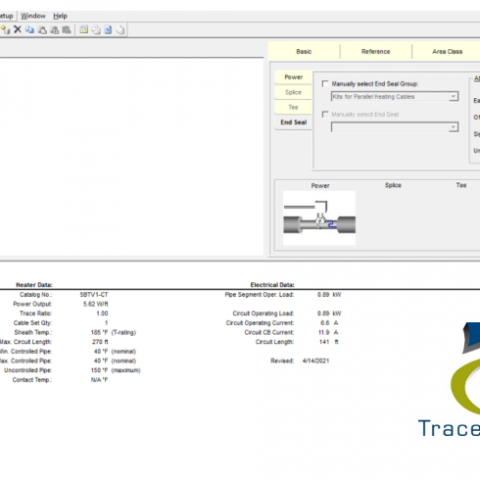Click the Catalog No. label
480x480 pixels.
click(36, 295)
